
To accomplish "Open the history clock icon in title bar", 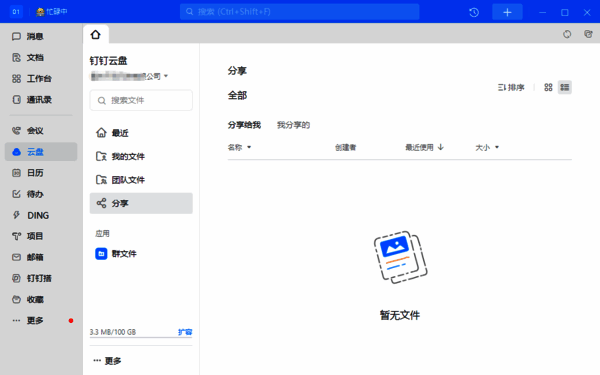I will pyautogui.click(x=474, y=12).
